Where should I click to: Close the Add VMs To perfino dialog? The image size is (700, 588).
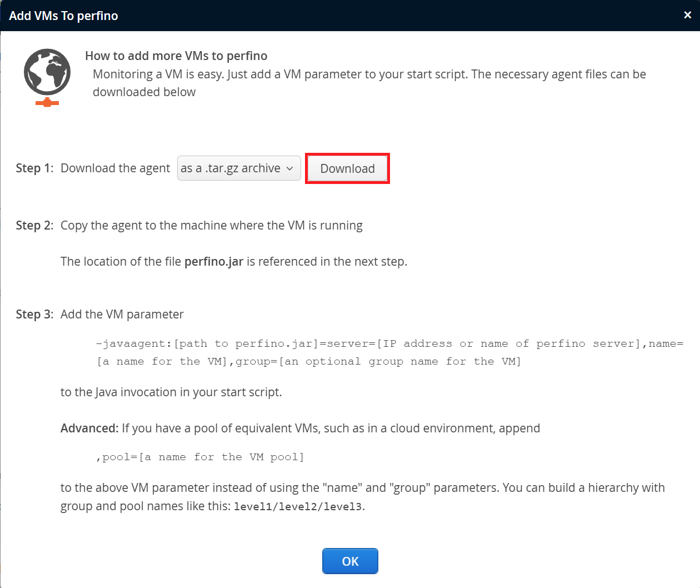point(687,15)
